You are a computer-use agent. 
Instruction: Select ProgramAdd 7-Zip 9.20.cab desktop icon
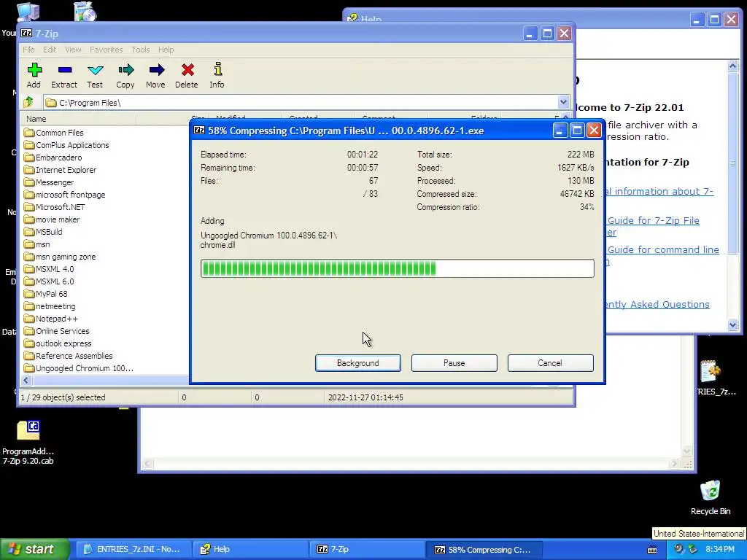pyautogui.click(x=28, y=443)
